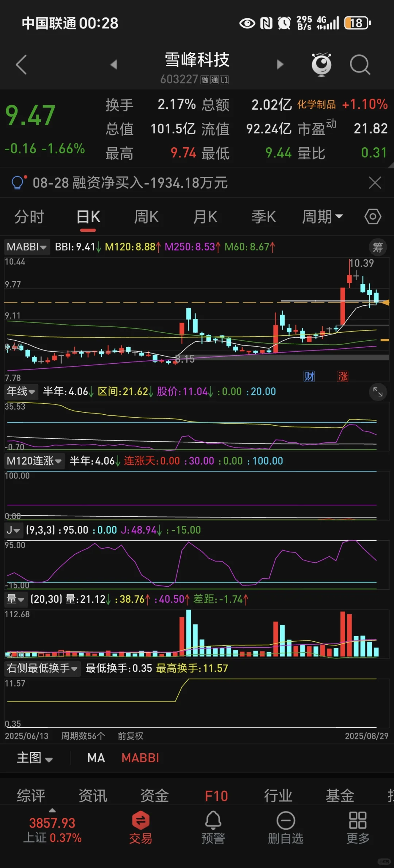The width and height of the screenshot is (394, 868).
Task: Open the 交易 trade icon
Action: click(140, 828)
